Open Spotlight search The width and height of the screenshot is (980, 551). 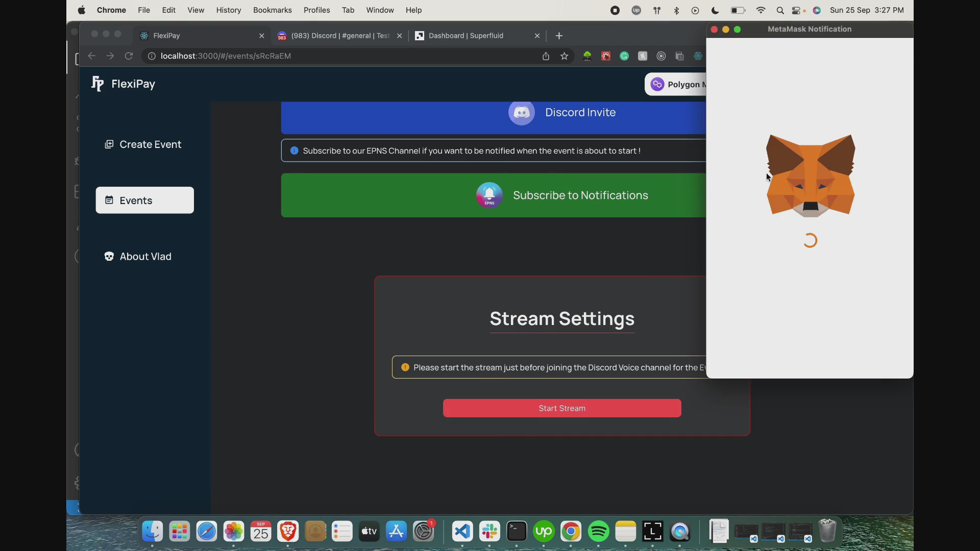pyautogui.click(x=780, y=10)
